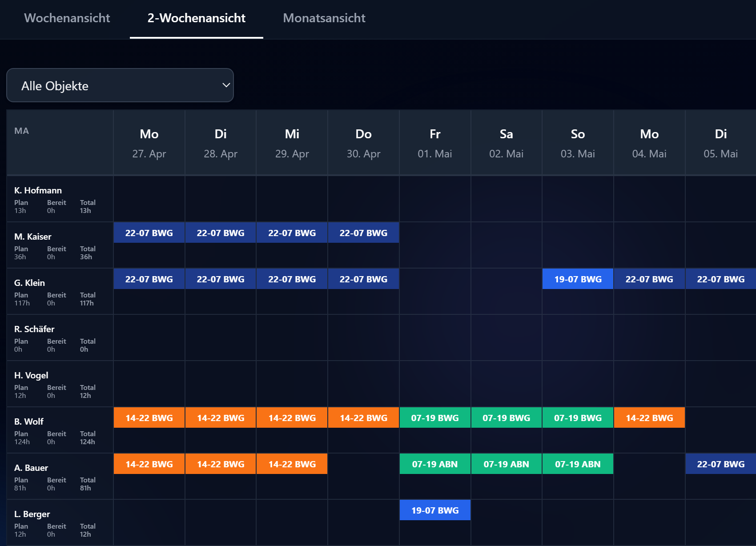This screenshot has height=546, width=756.
Task: Select the R. Schäfer employee row label
Action: (60, 337)
